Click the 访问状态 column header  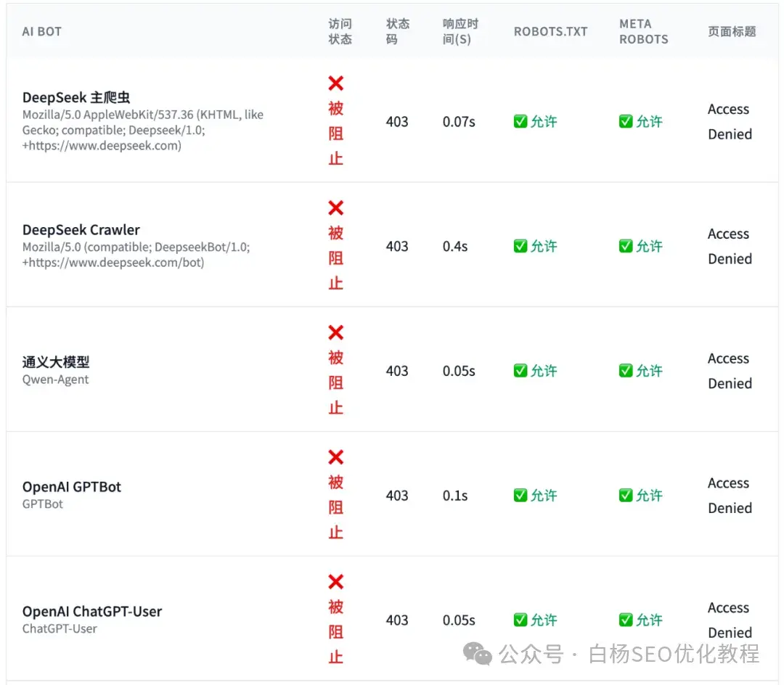click(x=340, y=31)
